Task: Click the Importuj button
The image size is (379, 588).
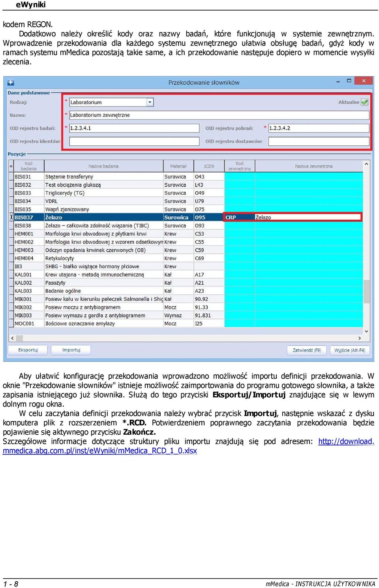Action: 71,350
